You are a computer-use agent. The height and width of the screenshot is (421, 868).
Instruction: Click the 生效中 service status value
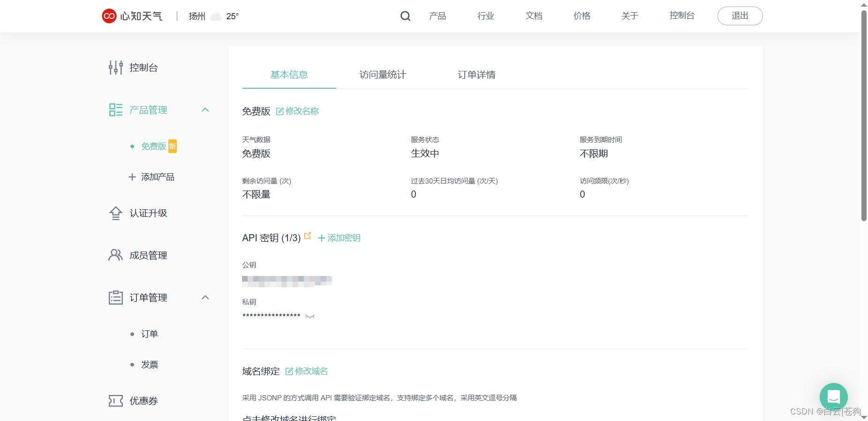pyautogui.click(x=425, y=153)
